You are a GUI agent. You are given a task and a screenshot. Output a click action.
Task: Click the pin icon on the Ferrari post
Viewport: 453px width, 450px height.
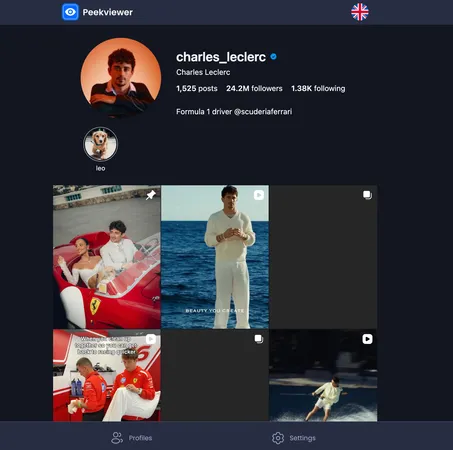151,195
